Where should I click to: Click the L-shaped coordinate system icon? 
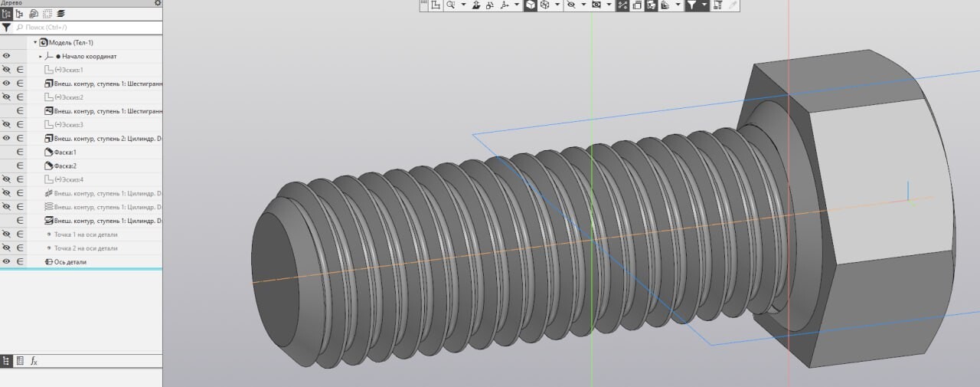[x=436, y=5]
